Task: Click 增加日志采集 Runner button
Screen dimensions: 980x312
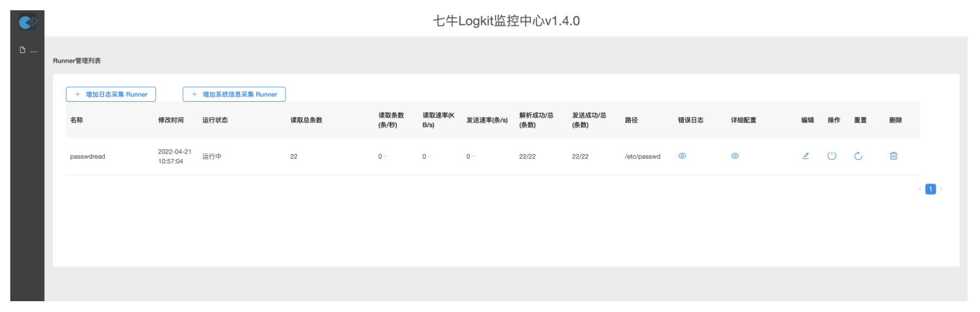Action: [111, 94]
